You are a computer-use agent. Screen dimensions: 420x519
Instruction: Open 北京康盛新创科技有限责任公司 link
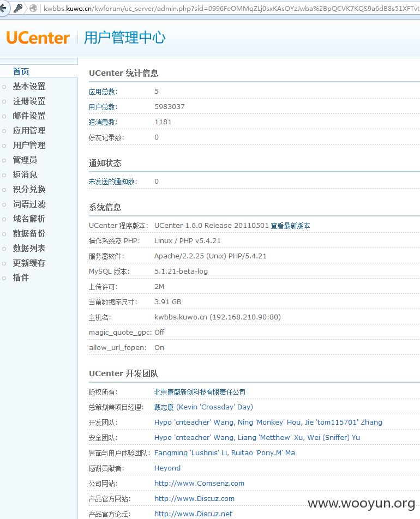pos(200,392)
